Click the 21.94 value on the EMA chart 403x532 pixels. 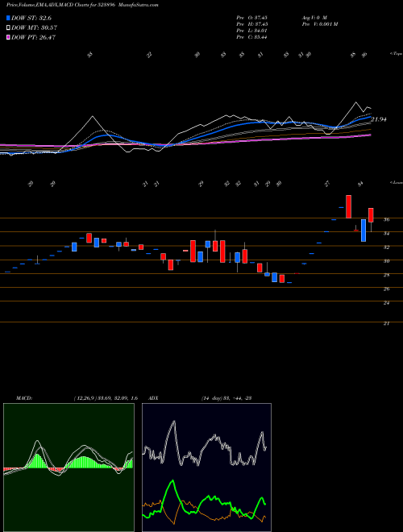pos(379,119)
